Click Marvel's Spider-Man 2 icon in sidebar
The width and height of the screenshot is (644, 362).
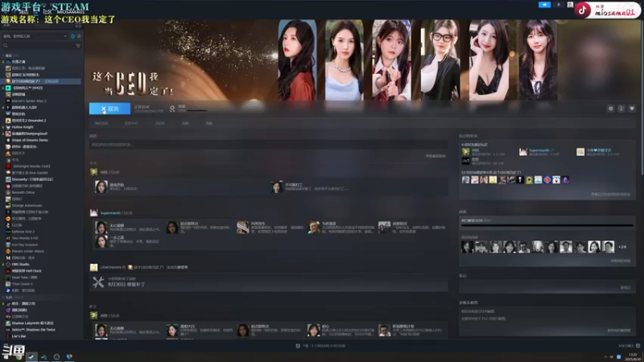(8, 101)
